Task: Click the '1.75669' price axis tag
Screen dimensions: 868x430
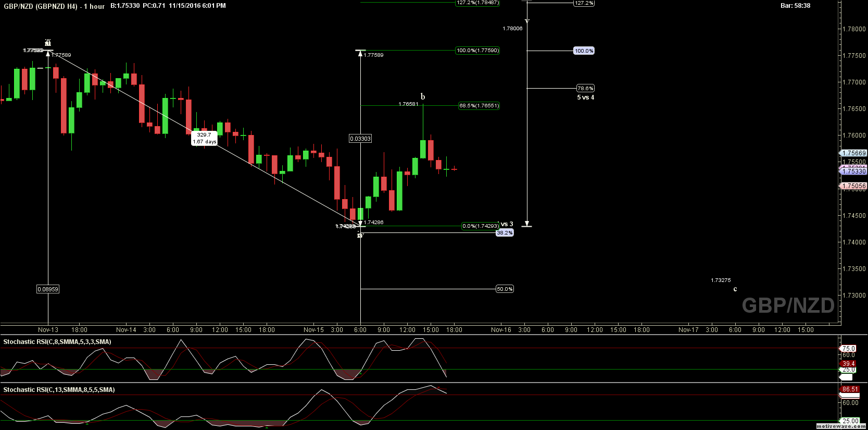Action: tap(853, 153)
